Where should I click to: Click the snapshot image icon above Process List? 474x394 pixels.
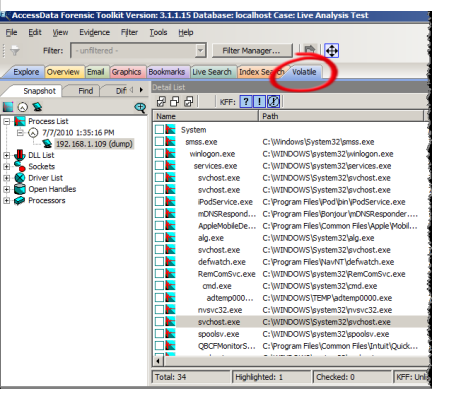tap(8, 107)
